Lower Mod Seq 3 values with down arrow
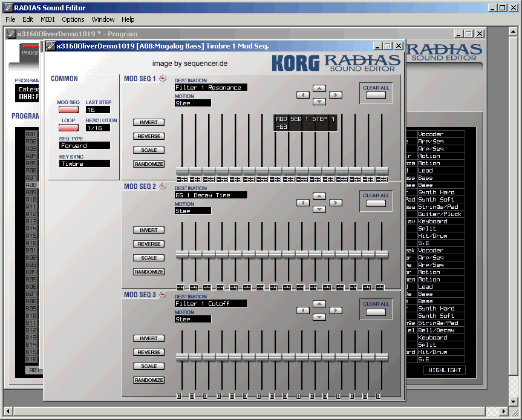The height and width of the screenshot is (420, 522). tap(319, 317)
